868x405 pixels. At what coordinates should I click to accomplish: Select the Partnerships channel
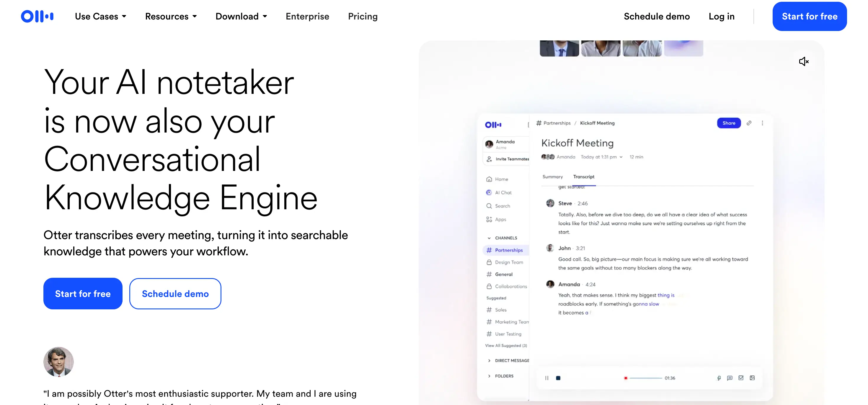(505, 250)
